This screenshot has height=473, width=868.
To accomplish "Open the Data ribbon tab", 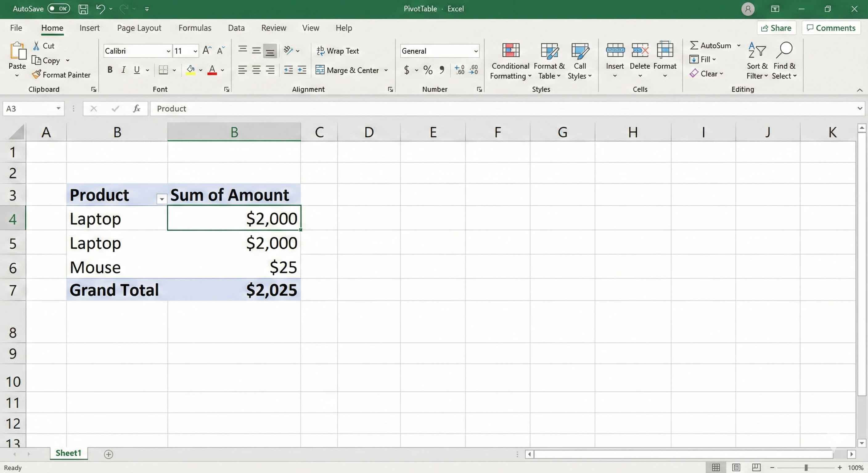I will [x=236, y=28].
